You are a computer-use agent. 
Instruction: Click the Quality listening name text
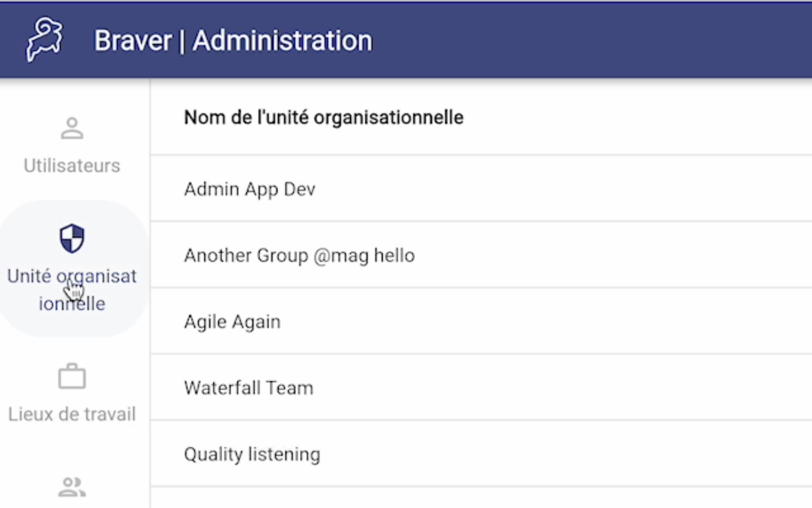(x=252, y=455)
